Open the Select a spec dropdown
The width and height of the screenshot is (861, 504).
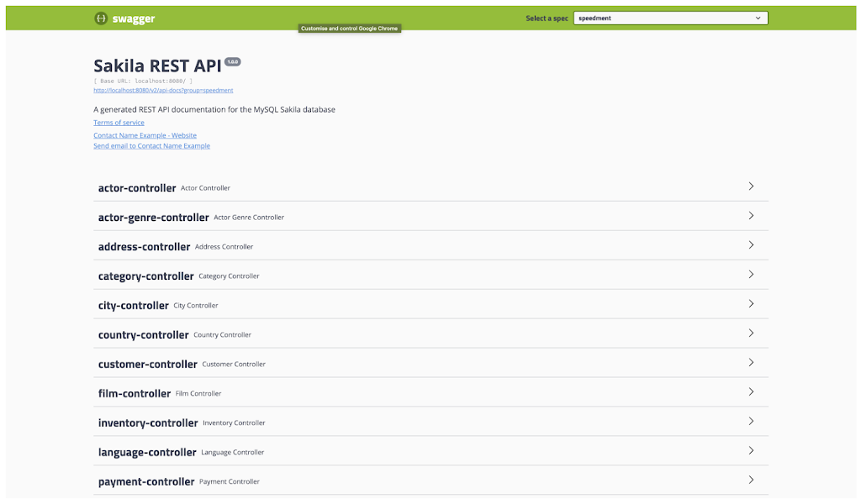(670, 18)
